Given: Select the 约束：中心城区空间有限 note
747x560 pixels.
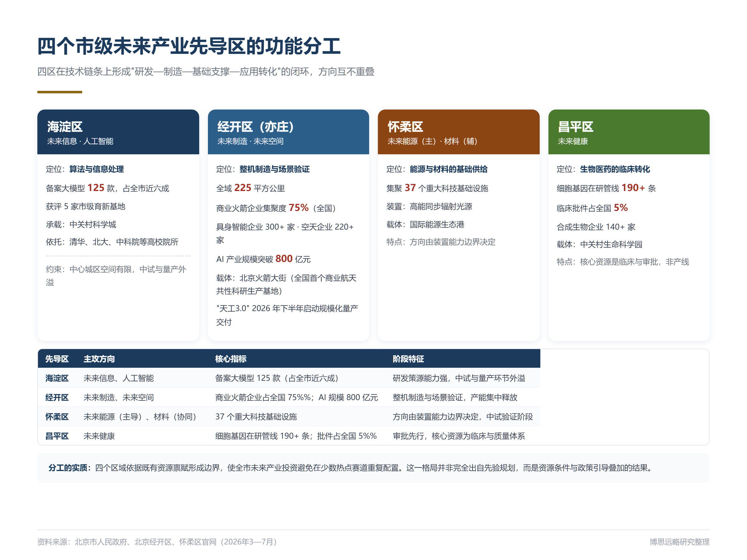Looking at the screenshot, I should (116, 276).
